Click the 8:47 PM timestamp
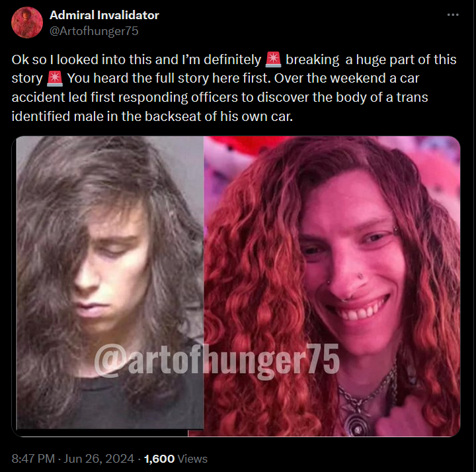Screen dimensions: 476x472 point(33,459)
